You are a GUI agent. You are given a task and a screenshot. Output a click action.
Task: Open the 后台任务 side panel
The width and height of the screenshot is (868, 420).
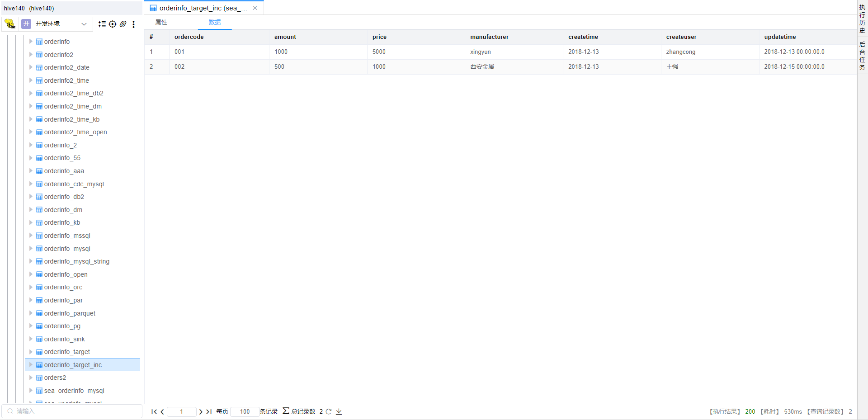pos(862,56)
